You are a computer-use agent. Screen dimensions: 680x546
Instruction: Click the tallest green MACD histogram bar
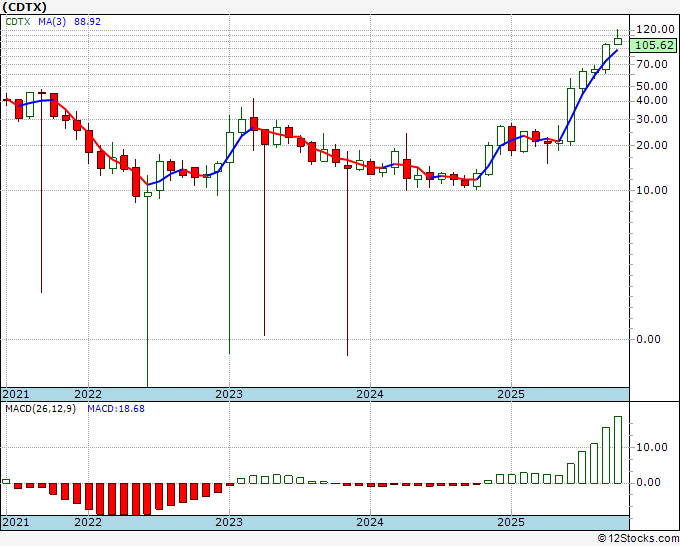click(x=618, y=450)
